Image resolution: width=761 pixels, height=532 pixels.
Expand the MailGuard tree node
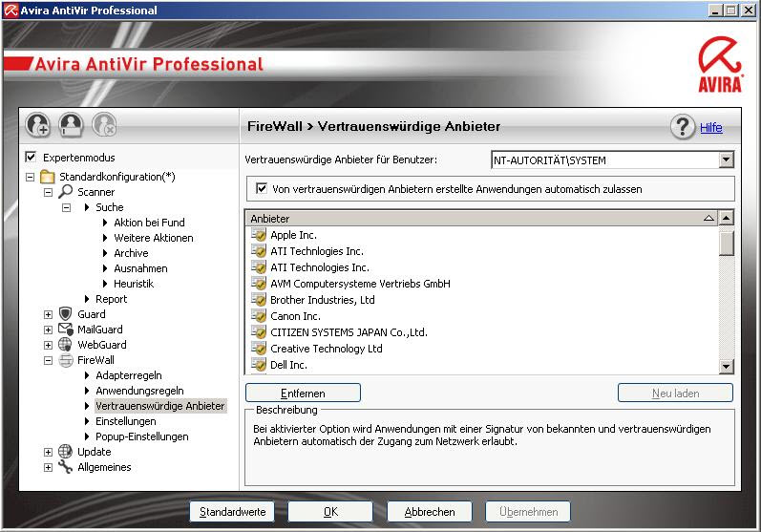click(x=48, y=330)
